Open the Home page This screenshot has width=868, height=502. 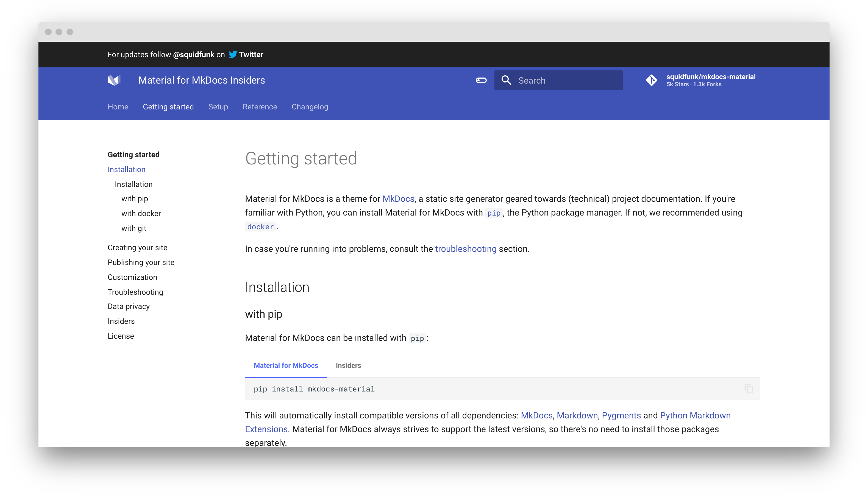[118, 107]
